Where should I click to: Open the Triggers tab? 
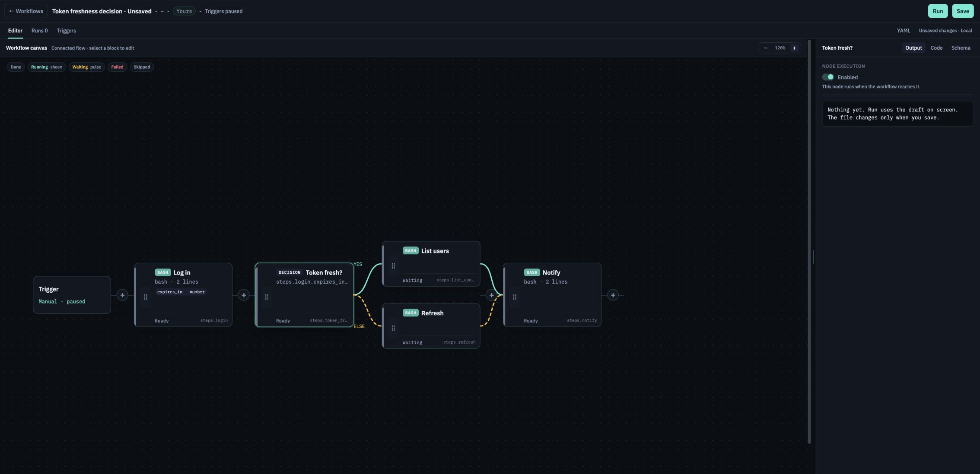pyautogui.click(x=66, y=31)
